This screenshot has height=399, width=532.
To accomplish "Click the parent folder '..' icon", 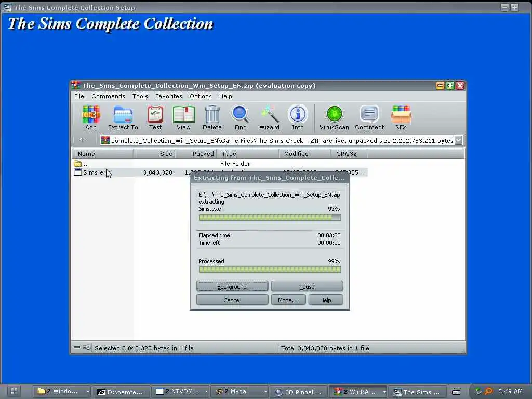I will (x=78, y=164).
